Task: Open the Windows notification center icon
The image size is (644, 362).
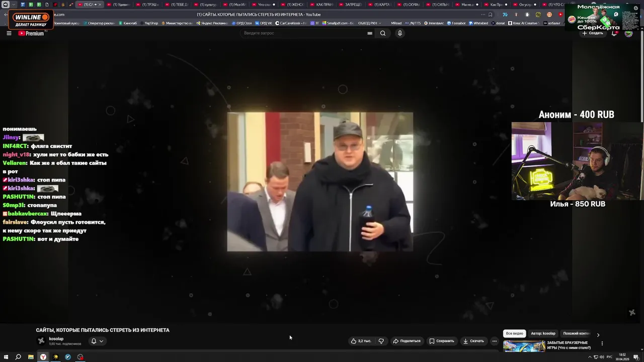Action: click(636, 357)
